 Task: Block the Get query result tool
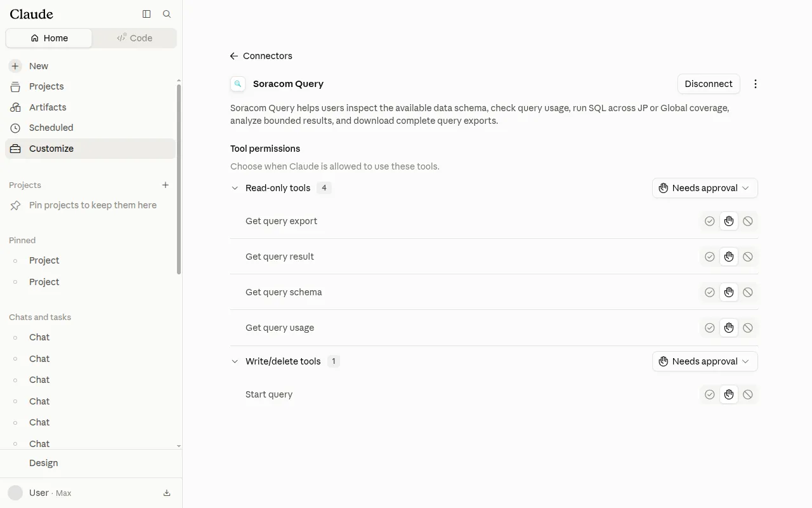pos(748,257)
